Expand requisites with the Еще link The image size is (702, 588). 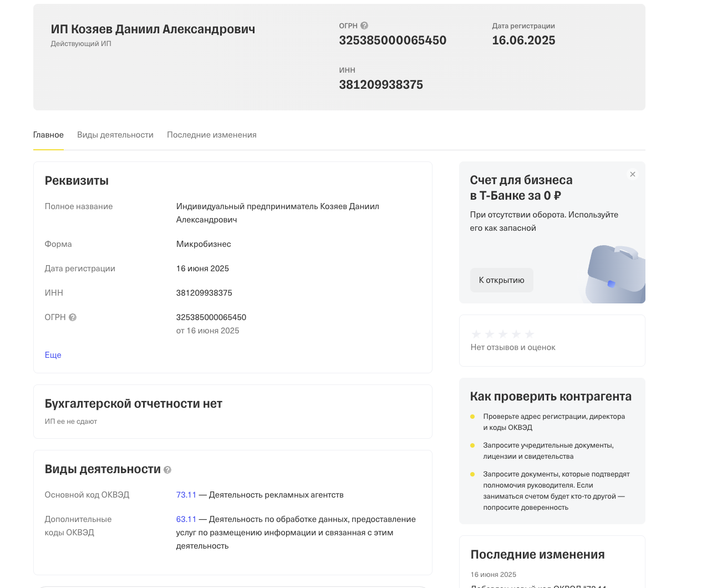pos(53,355)
